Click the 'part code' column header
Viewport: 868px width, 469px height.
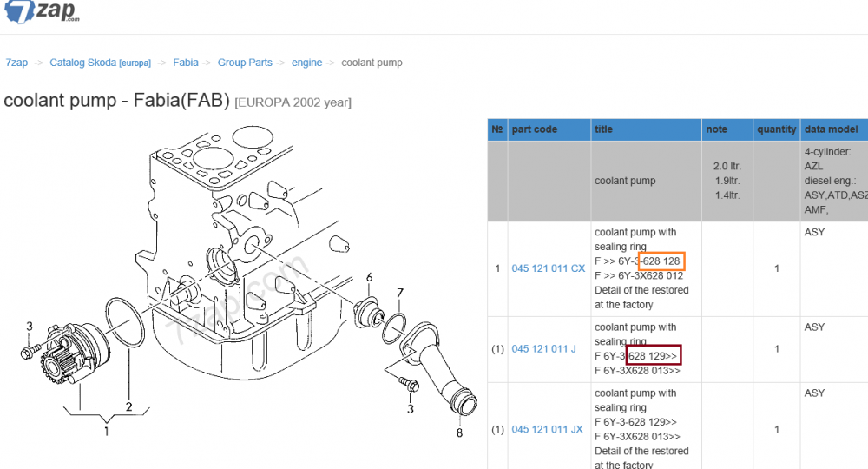coord(549,129)
